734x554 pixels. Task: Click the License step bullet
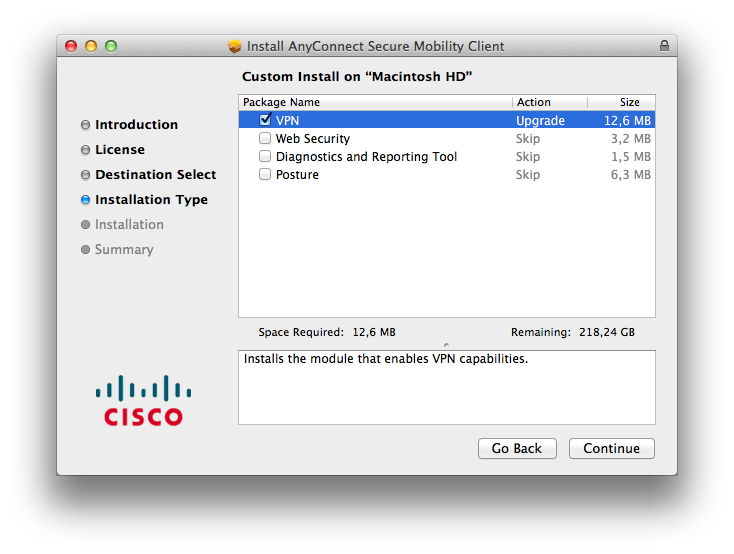point(85,150)
